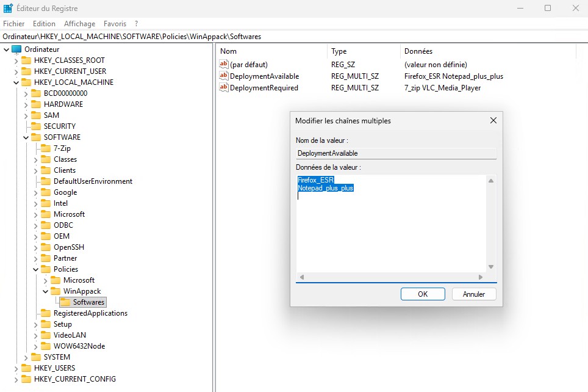Collapse the SOFTWARE key chevron
The height and width of the screenshot is (392, 588).
pyautogui.click(x=26, y=137)
